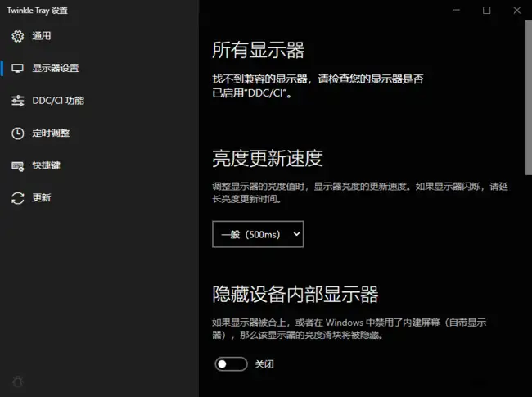This screenshot has height=397, width=532.
Task: Switch to the 通用 settings page
Action: coord(42,36)
